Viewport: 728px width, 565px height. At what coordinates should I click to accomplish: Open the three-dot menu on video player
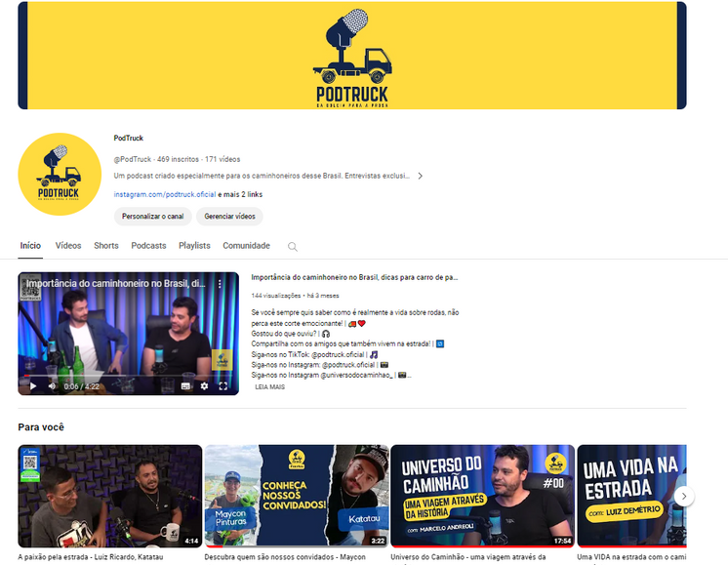click(x=220, y=284)
